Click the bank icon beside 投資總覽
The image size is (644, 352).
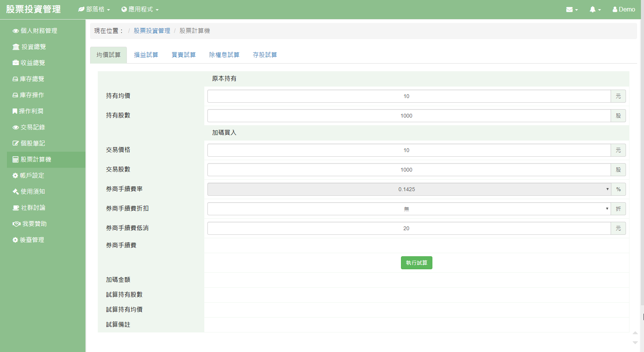tap(16, 47)
